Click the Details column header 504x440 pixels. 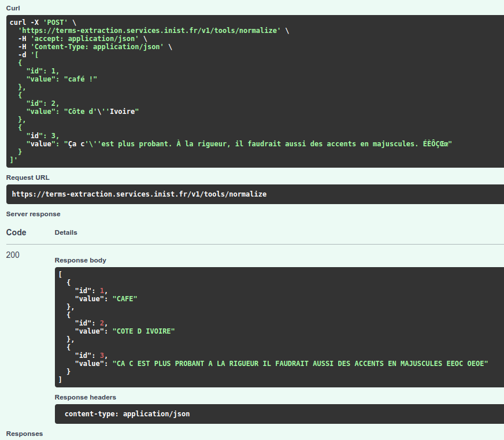pyautogui.click(x=66, y=232)
